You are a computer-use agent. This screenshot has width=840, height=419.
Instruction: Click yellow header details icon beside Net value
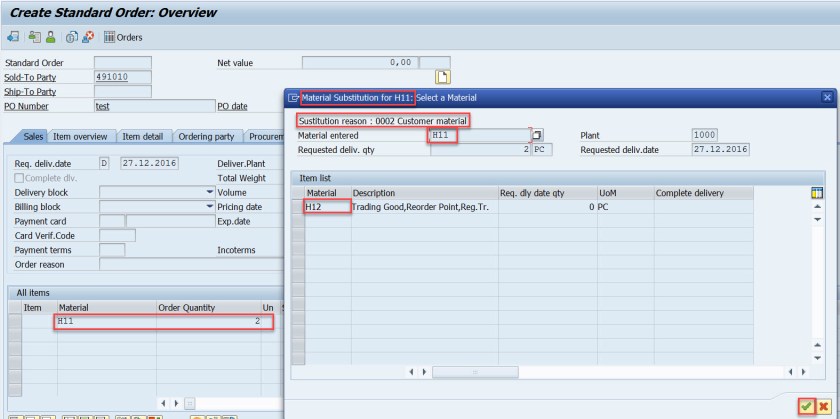click(x=442, y=77)
